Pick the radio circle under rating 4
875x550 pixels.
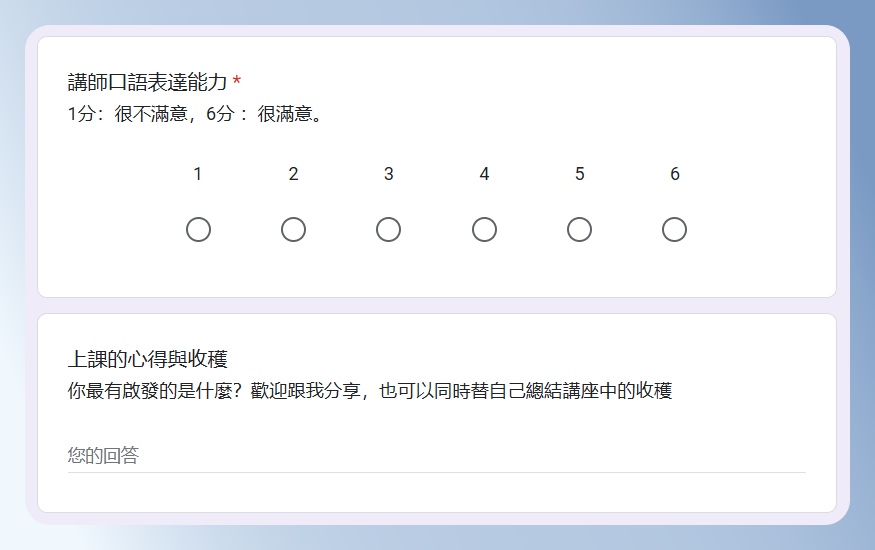[x=484, y=229]
